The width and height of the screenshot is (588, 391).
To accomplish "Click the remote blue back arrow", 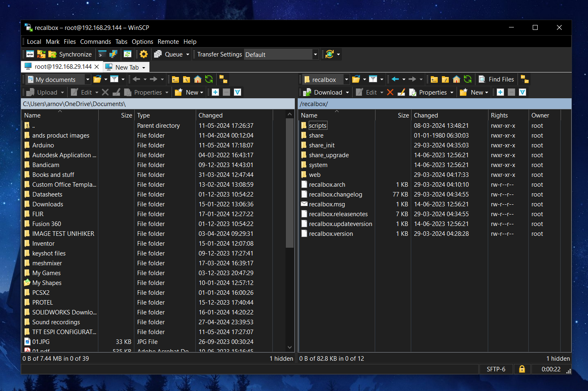I will coord(395,79).
